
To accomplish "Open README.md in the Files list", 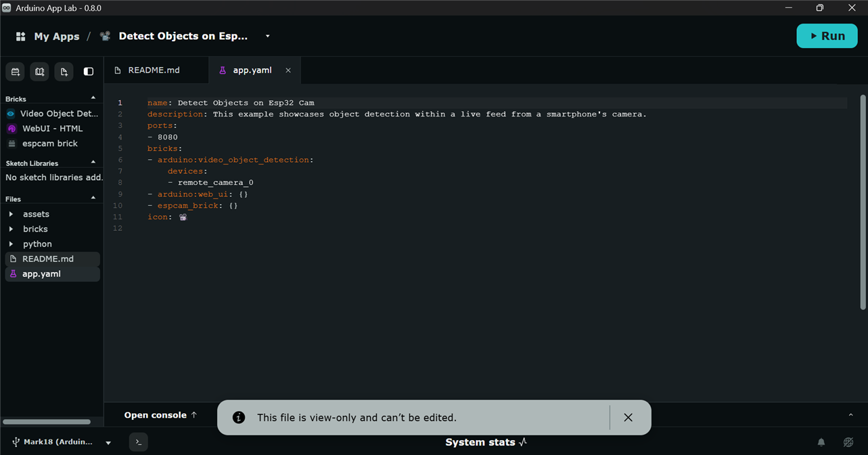I will [x=52, y=259].
